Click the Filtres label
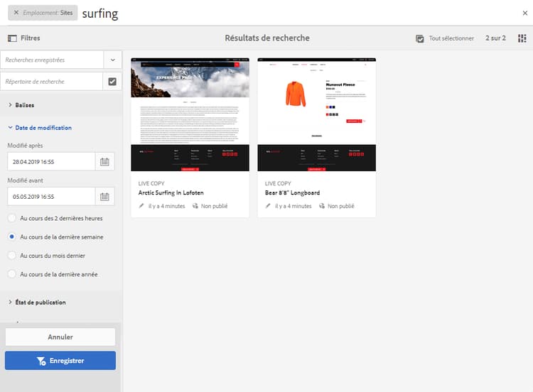The width and height of the screenshot is (533, 392). click(x=31, y=38)
